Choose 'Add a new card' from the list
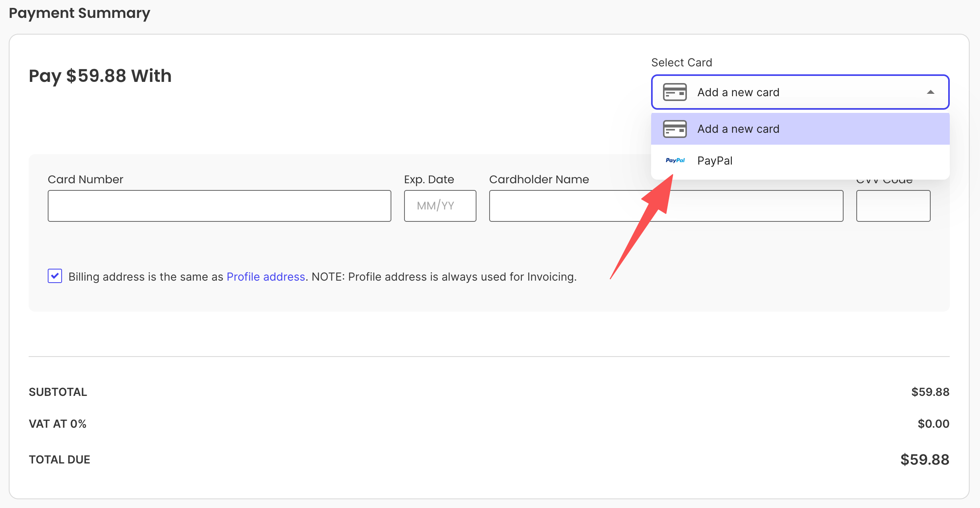This screenshot has height=508, width=980. coord(738,129)
